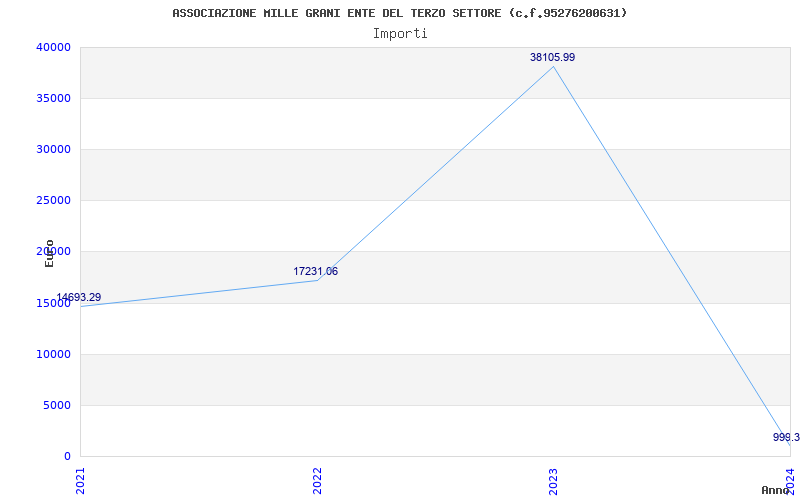Click the 10000 y-axis value
The image size is (800, 500).
53,354
